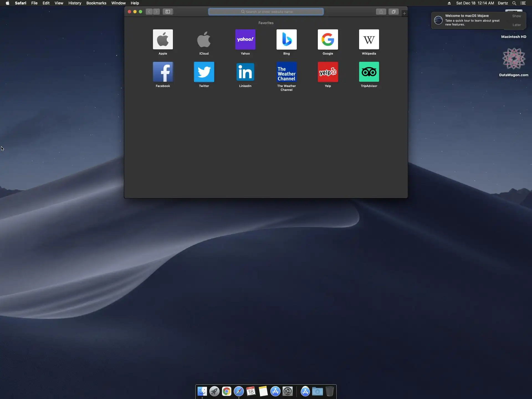Viewport: 532px width, 399px height.
Task: Open the tab overview button
Action: [393, 12]
